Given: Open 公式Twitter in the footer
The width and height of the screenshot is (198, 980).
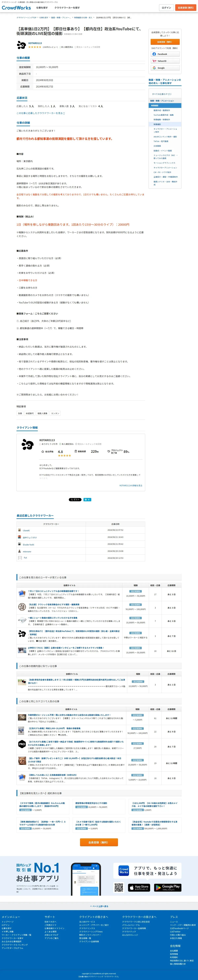Looking at the screenshot, I should [x=175, y=932].
